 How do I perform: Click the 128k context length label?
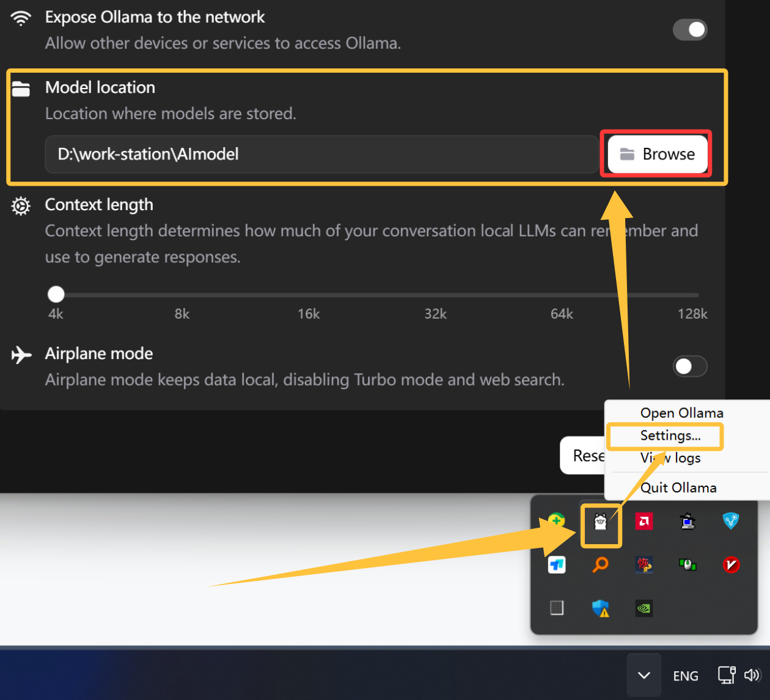pyautogui.click(x=692, y=314)
